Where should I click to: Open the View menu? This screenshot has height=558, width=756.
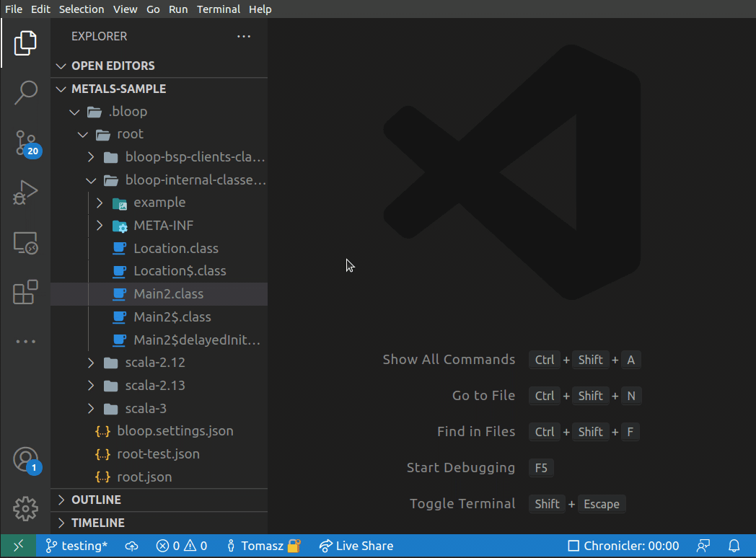pos(126,9)
